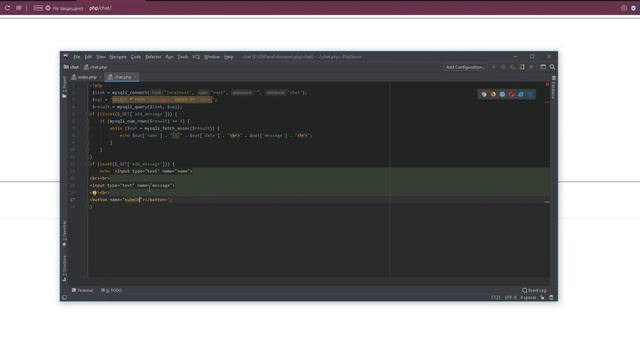
Task: Click the browser grid icon next to reload
Action: [x=19, y=8]
